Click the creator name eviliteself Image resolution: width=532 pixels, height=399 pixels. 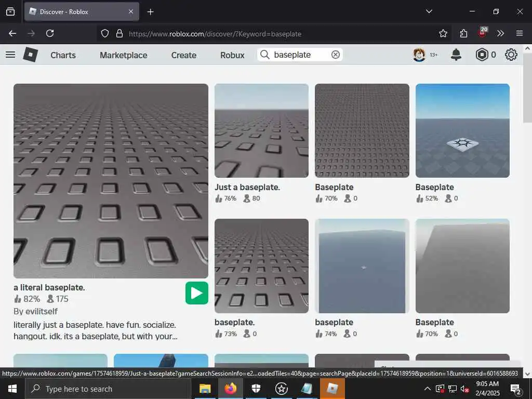coord(42,312)
